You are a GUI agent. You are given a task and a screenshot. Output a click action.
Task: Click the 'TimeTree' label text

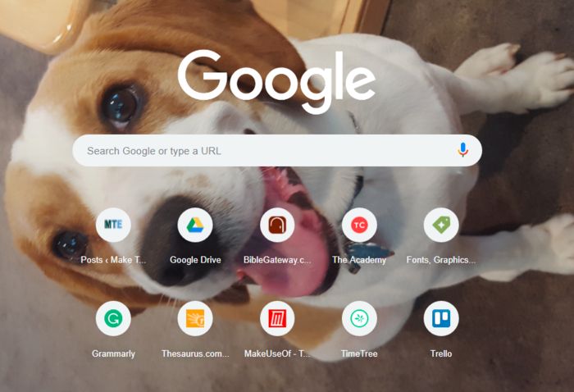pyautogui.click(x=359, y=353)
